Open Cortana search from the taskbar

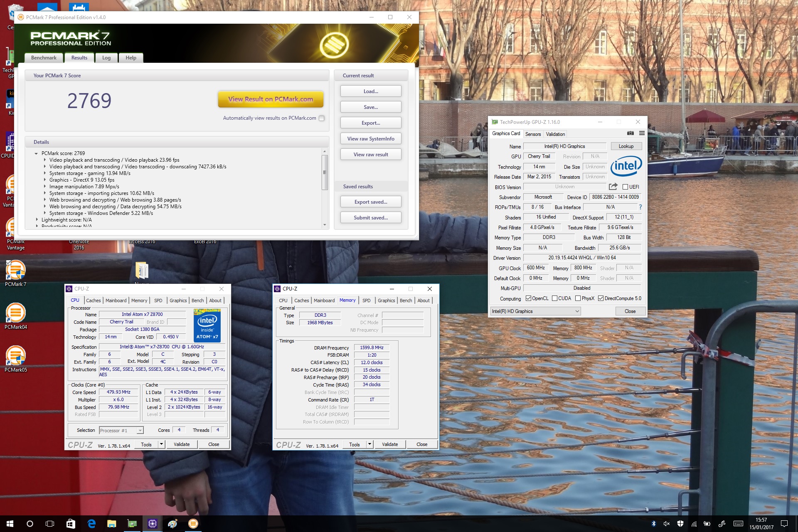coord(30,524)
